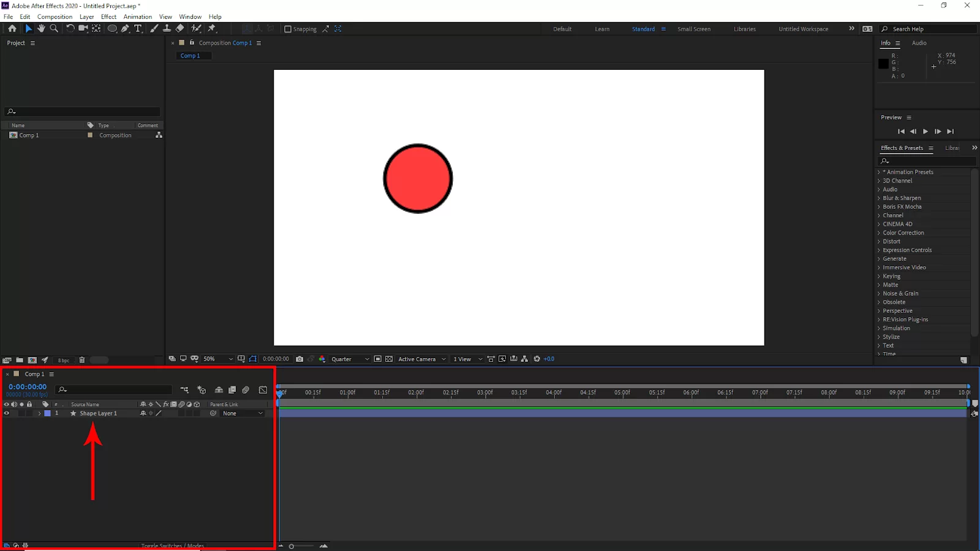Open the Active Camera view dropdown
This screenshot has height=551, width=980.
(421, 359)
